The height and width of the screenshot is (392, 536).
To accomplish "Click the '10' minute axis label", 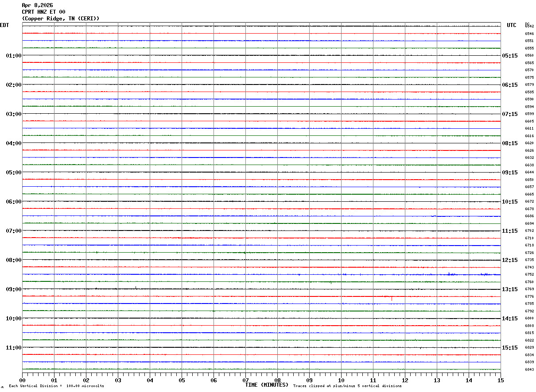I will coord(341,380).
